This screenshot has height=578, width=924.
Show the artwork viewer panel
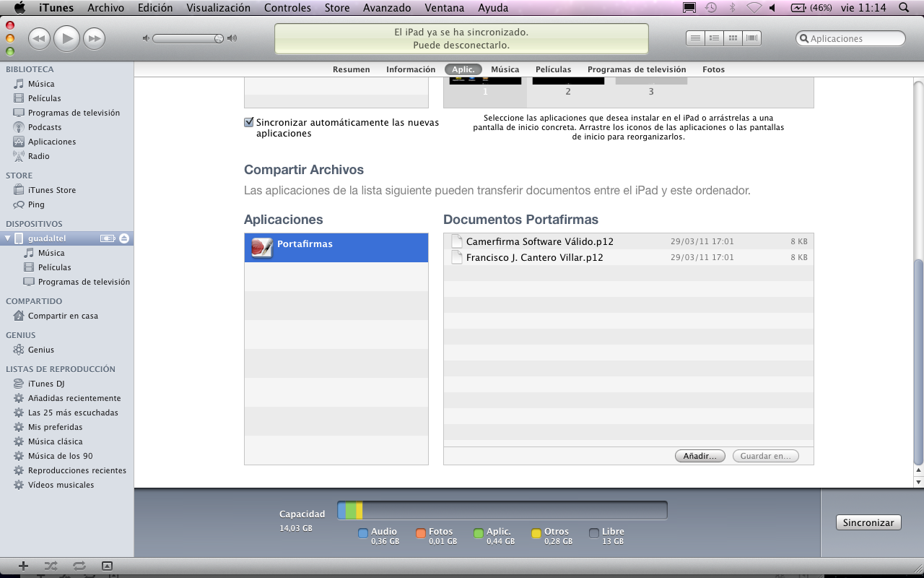tap(107, 566)
